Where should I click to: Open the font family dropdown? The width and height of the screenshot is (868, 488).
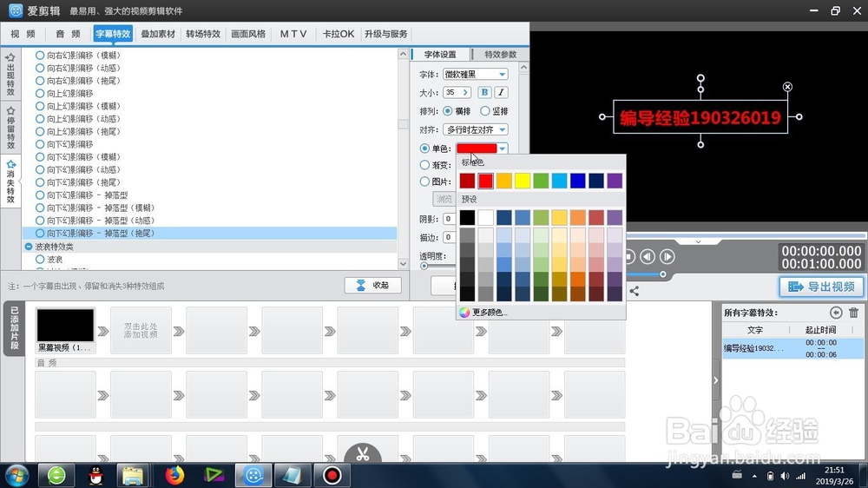coord(502,74)
